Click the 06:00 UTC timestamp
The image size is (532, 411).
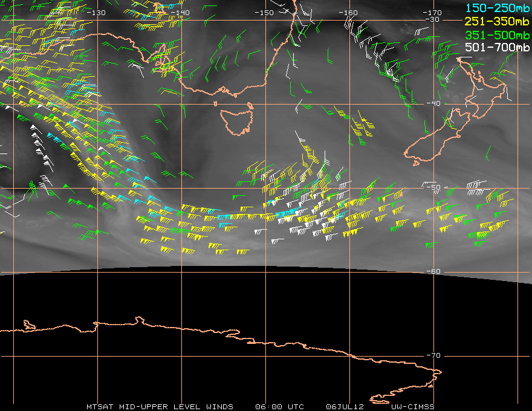click(x=279, y=407)
